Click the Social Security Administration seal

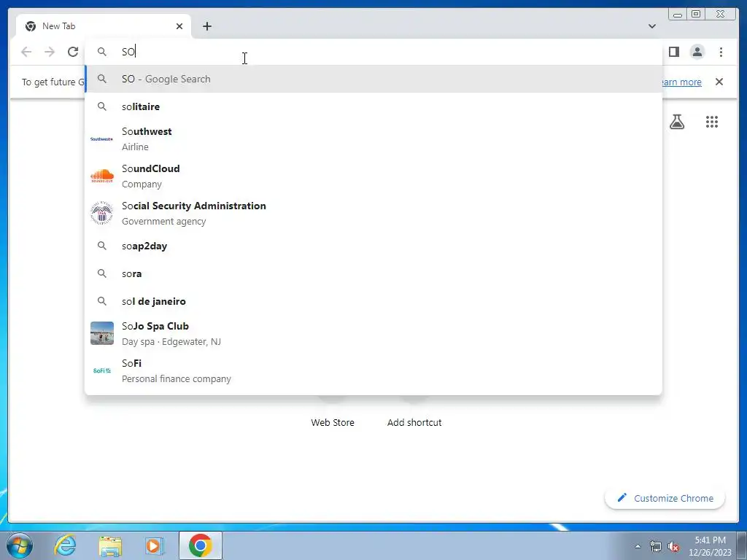(101, 213)
